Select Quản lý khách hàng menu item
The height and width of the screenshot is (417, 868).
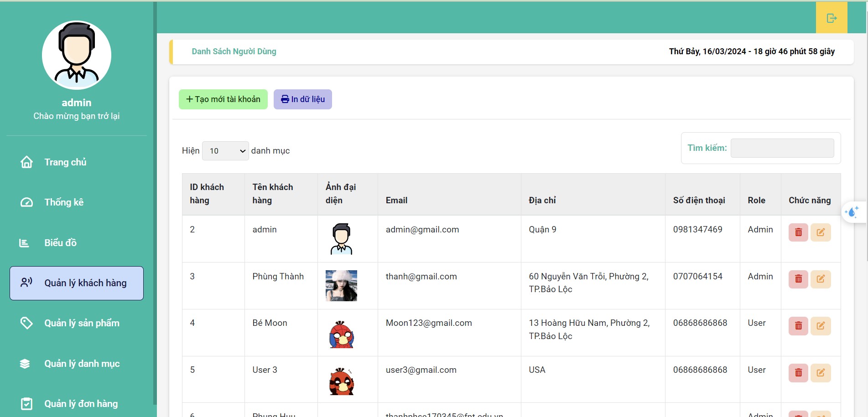(77, 283)
